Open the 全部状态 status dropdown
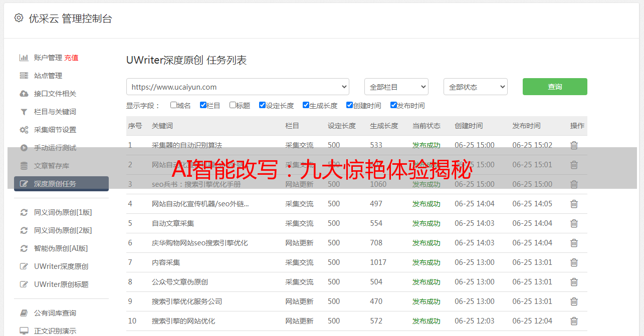 [x=475, y=87]
